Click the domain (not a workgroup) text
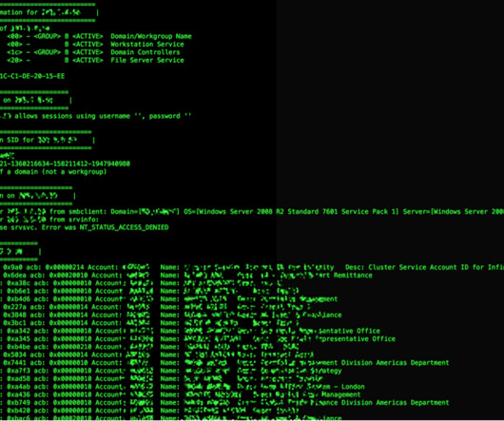This screenshot has height=421, width=504. tap(61, 172)
